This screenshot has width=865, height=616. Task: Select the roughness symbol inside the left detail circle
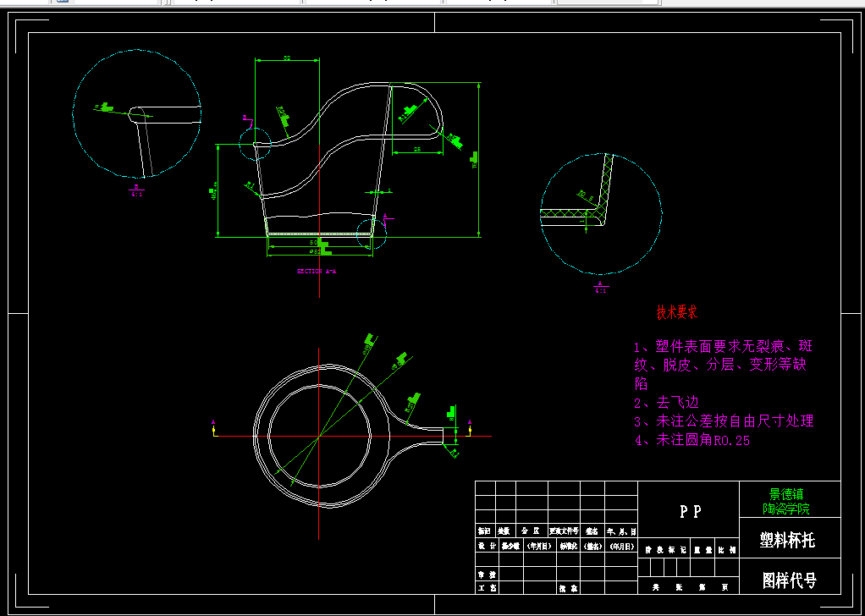coord(107,107)
